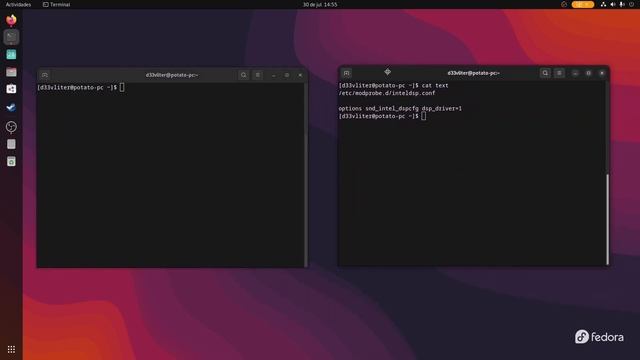The image size is (640, 360).
Task: Open the clock showing 30 de jul 14:55
Action: click(320, 4)
